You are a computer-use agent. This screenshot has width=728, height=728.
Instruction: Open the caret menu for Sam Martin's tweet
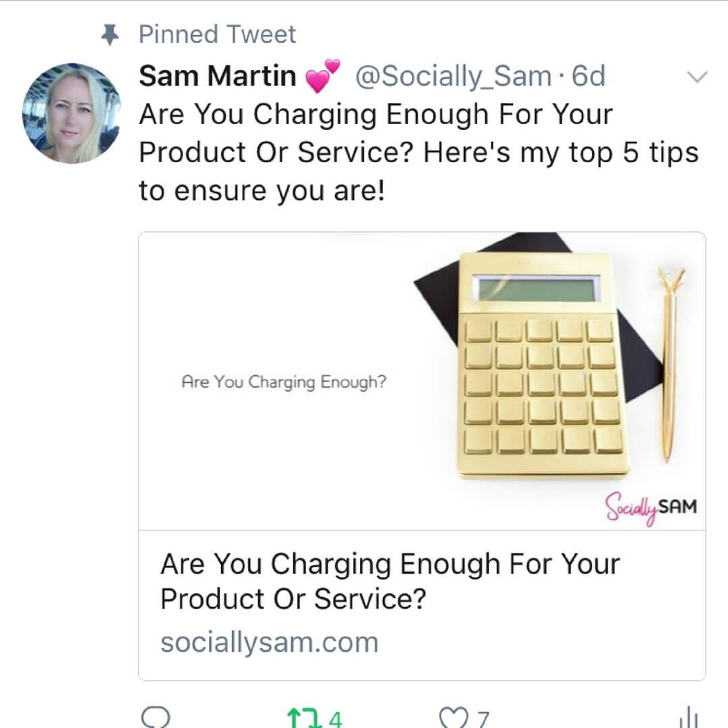(x=698, y=77)
